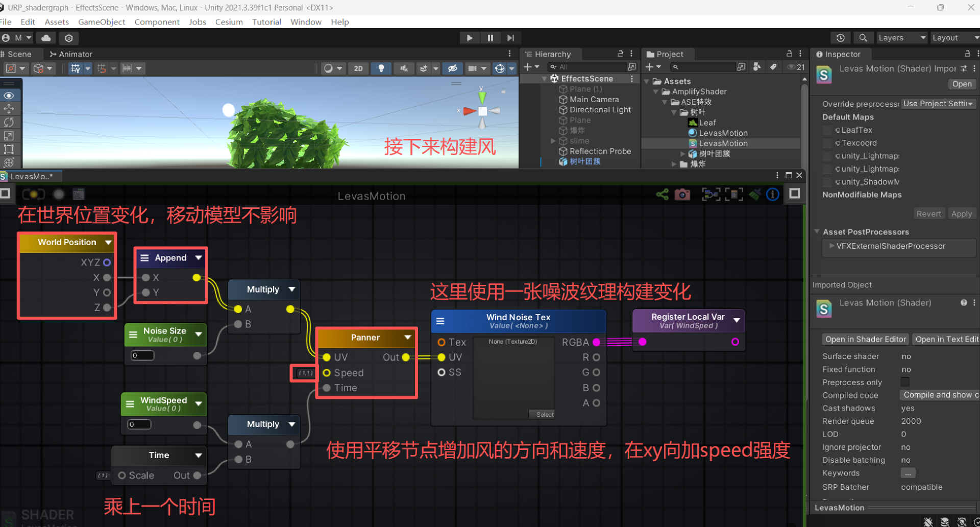Click the camera screenshot icon in shader editor

682,194
